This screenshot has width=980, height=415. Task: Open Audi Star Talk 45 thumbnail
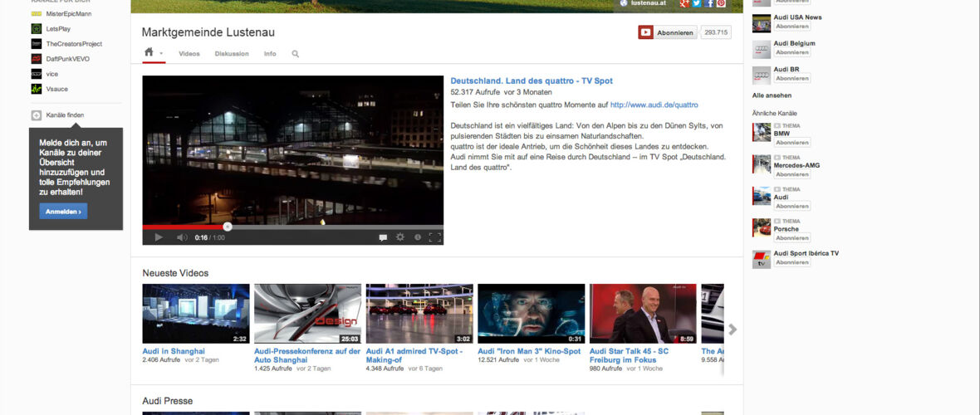(643, 314)
